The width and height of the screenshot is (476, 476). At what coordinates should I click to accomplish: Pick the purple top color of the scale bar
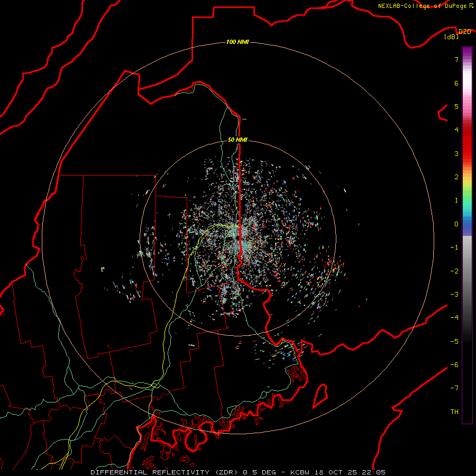click(x=467, y=50)
